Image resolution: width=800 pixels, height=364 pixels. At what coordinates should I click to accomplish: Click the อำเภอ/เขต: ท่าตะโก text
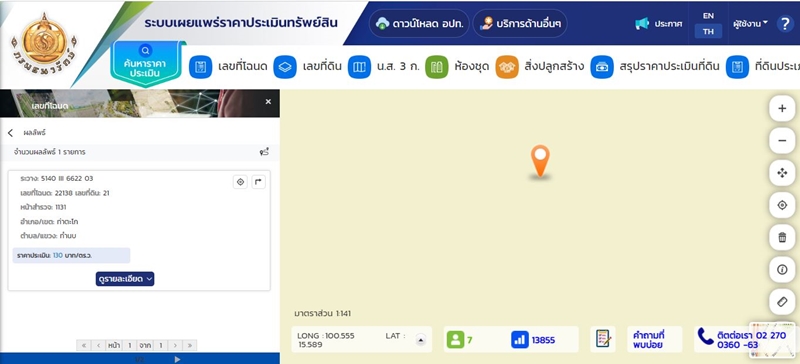tap(49, 222)
